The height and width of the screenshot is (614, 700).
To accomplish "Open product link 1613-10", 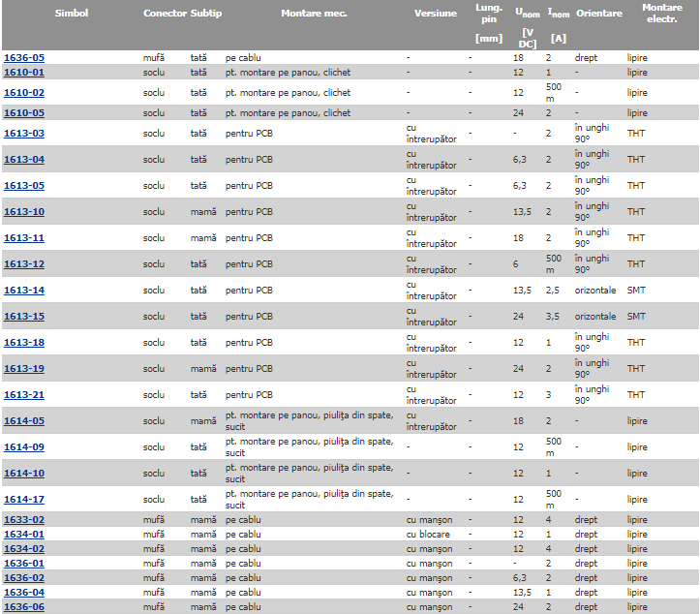I will (x=24, y=212).
